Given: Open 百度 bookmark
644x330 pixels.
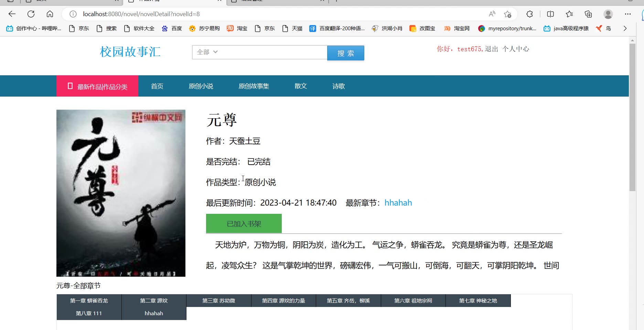Looking at the screenshot, I should (x=172, y=29).
